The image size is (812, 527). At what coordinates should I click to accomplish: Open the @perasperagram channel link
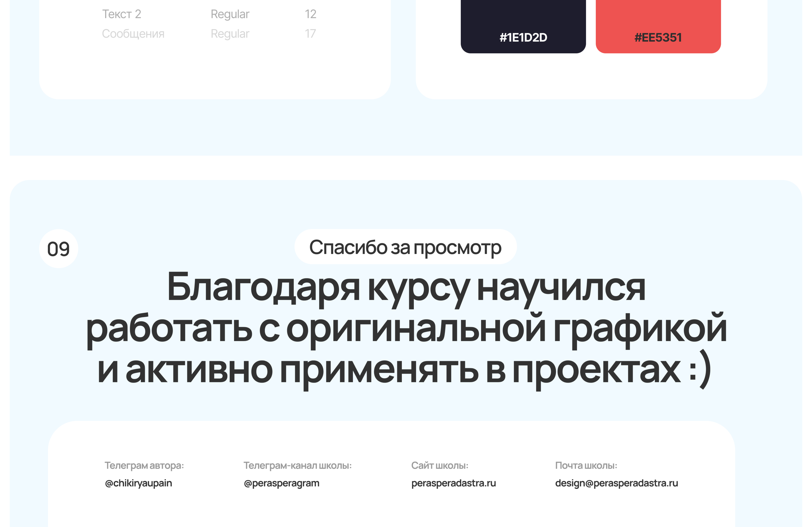pos(281,483)
